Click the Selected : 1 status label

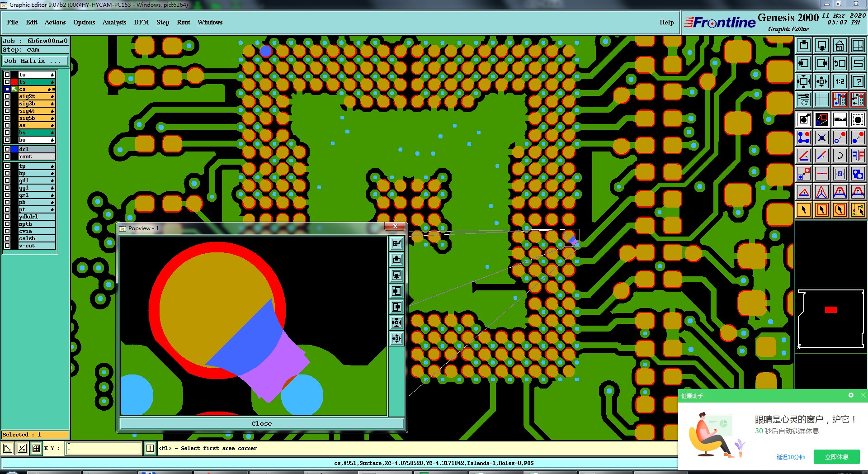[35, 435]
